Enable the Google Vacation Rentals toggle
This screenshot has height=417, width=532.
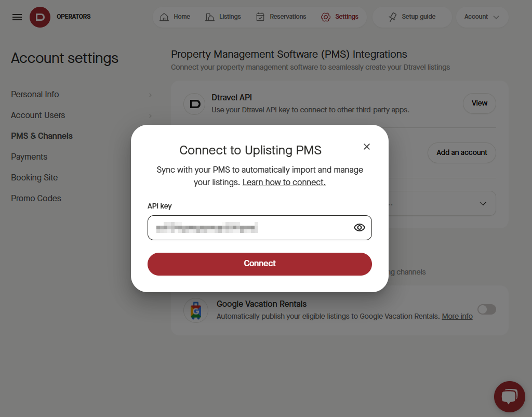(x=486, y=309)
